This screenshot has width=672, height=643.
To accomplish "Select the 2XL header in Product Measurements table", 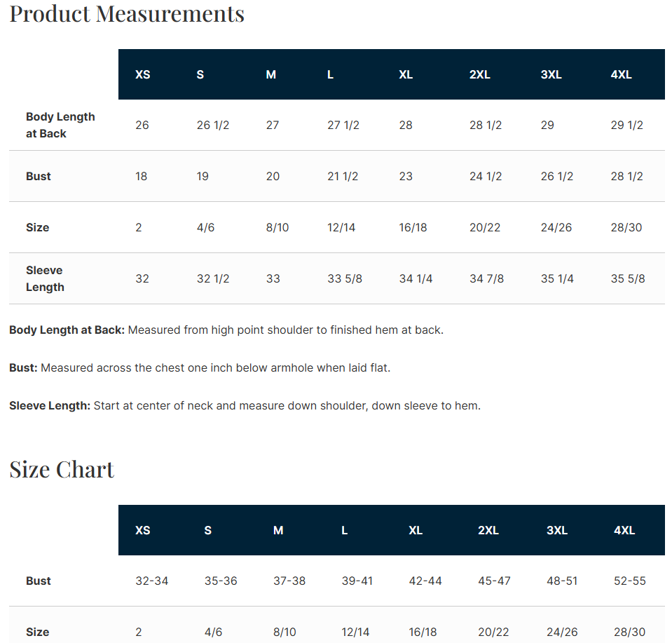I will coord(479,74).
